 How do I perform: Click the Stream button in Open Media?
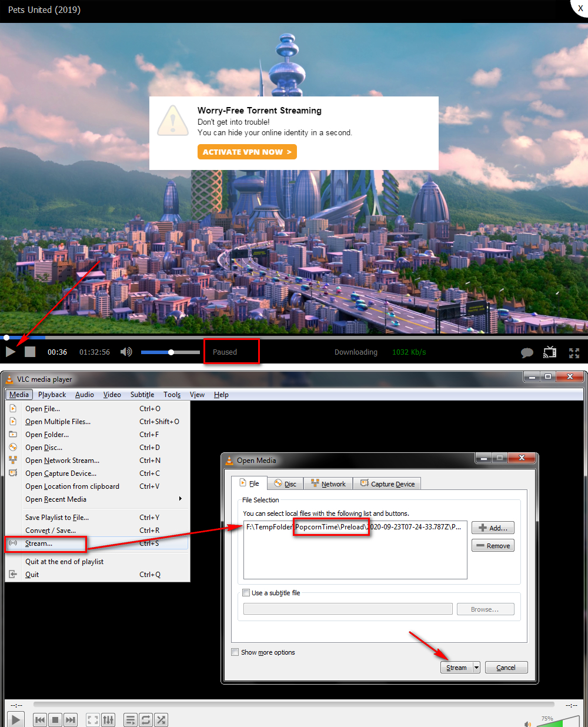coord(456,668)
